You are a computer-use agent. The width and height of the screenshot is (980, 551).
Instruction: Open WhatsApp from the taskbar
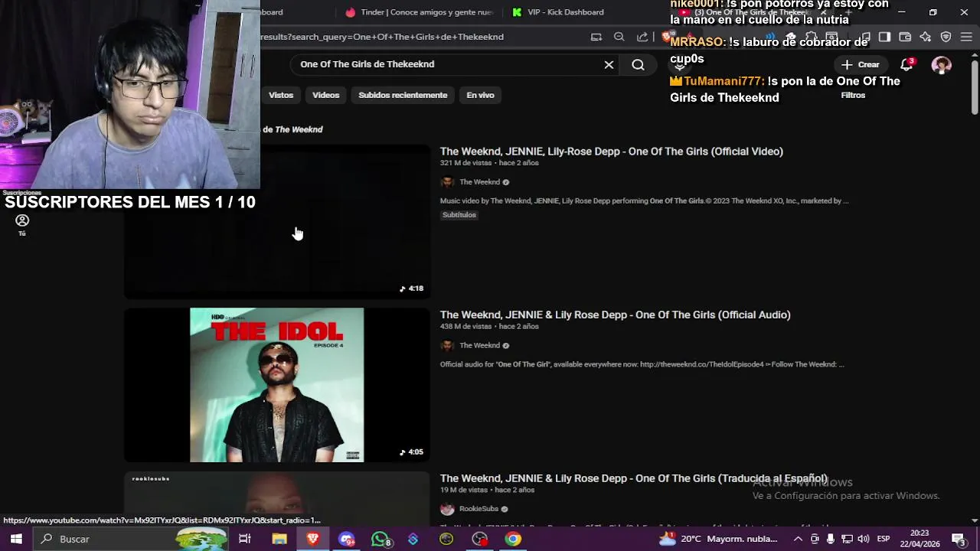(x=381, y=539)
